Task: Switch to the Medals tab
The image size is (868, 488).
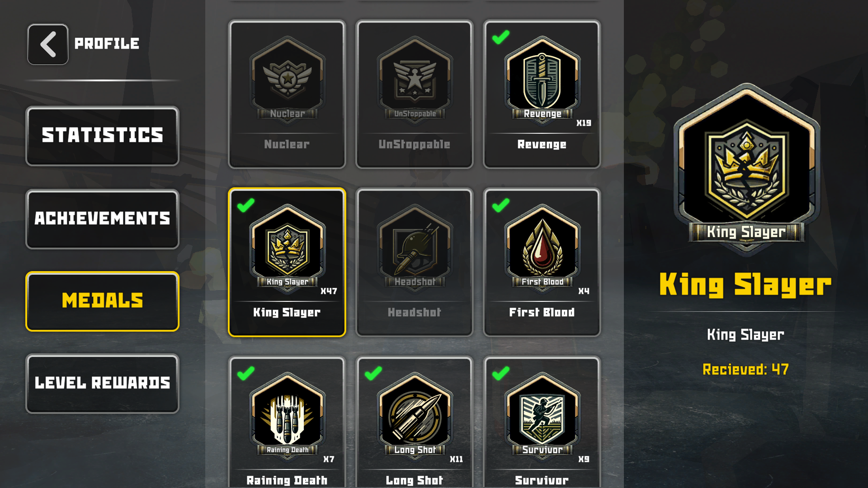Action: pos(103,301)
